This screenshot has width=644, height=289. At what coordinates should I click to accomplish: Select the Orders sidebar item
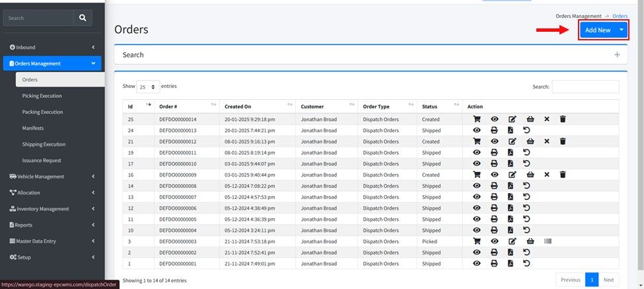(60, 80)
